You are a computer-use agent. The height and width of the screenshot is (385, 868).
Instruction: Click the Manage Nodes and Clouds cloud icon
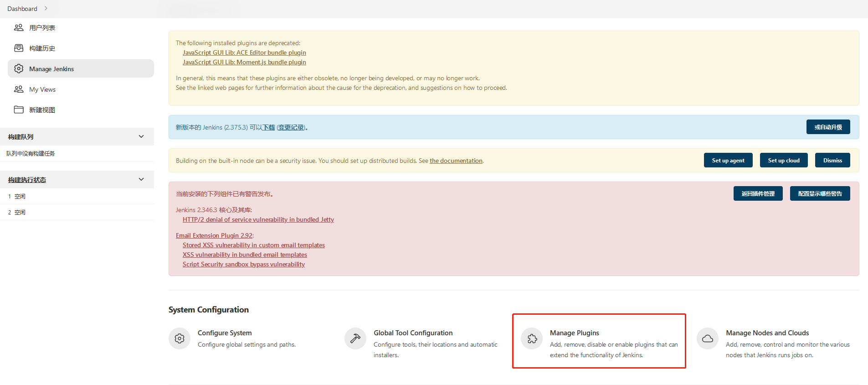(x=708, y=338)
